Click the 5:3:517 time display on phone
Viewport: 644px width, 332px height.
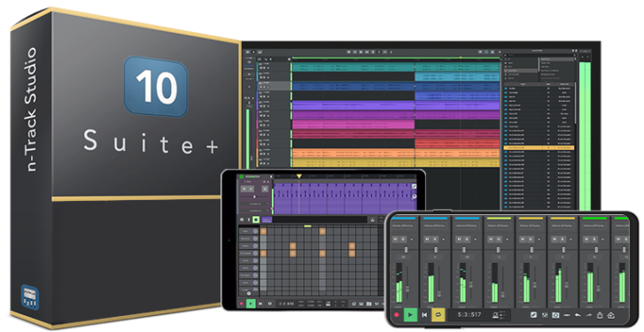tap(469, 315)
